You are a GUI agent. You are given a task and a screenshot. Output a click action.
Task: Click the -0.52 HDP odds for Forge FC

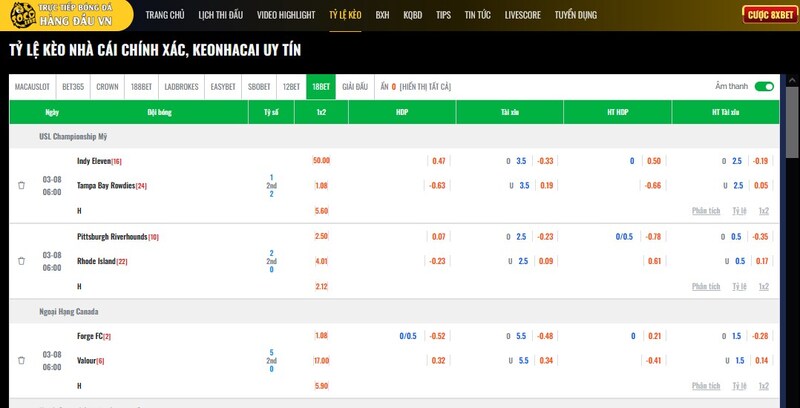tap(438, 336)
